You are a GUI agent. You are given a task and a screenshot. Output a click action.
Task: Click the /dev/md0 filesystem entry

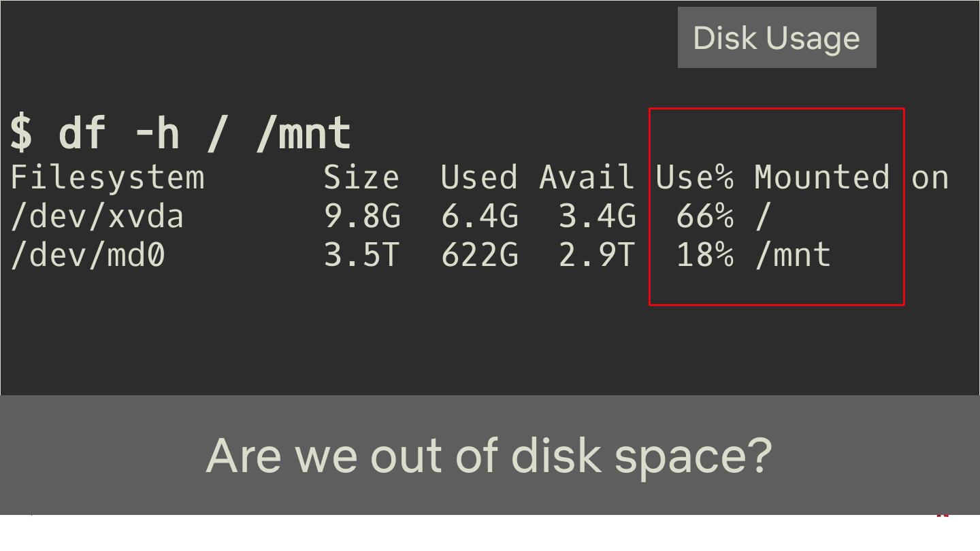(x=88, y=256)
